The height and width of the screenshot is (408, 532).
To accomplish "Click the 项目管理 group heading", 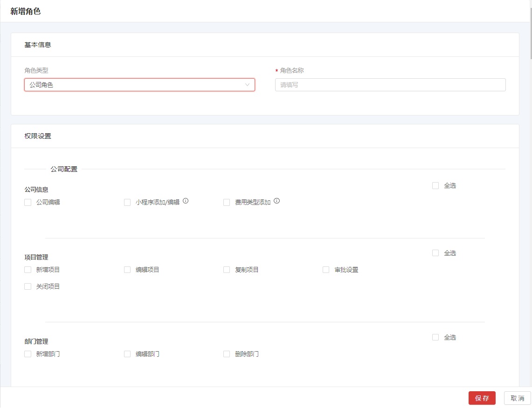I will click(x=36, y=257).
